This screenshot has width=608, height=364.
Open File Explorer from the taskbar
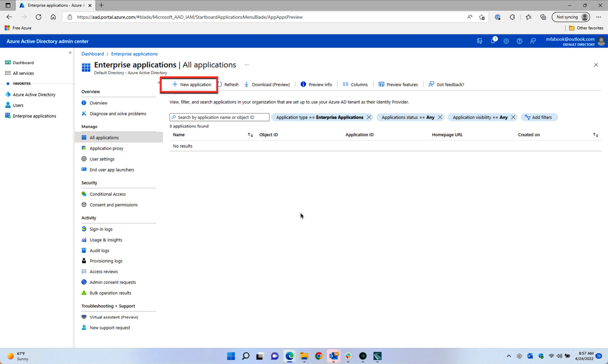304,356
